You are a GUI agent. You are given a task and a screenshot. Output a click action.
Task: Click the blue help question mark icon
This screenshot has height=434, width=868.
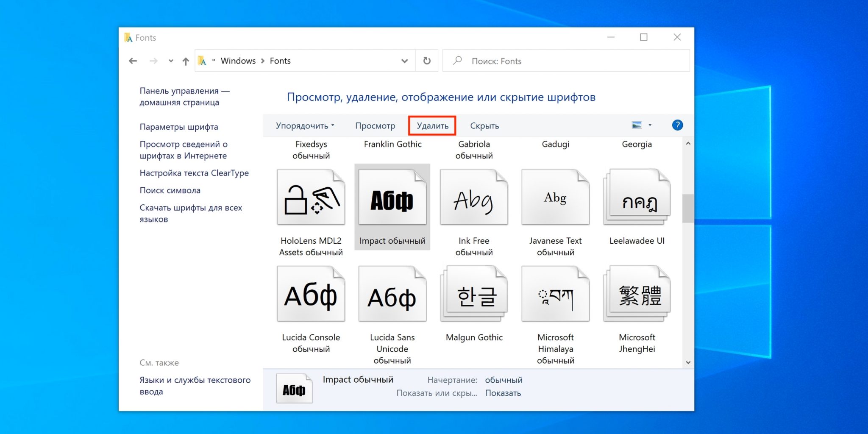pyautogui.click(x=677, y=125)
